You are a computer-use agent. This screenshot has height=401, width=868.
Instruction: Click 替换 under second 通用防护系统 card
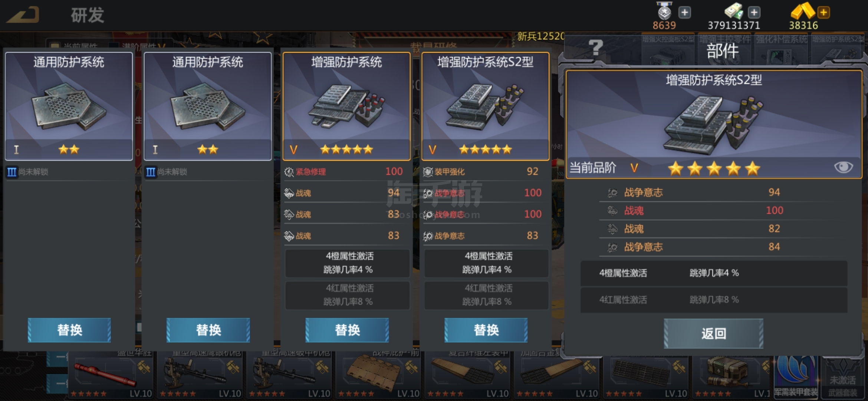[208, 330]
